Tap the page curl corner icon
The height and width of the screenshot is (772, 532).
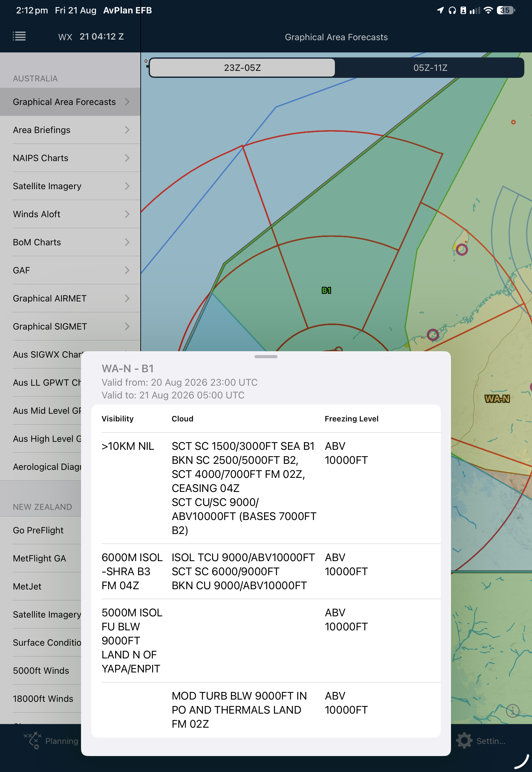522,762
